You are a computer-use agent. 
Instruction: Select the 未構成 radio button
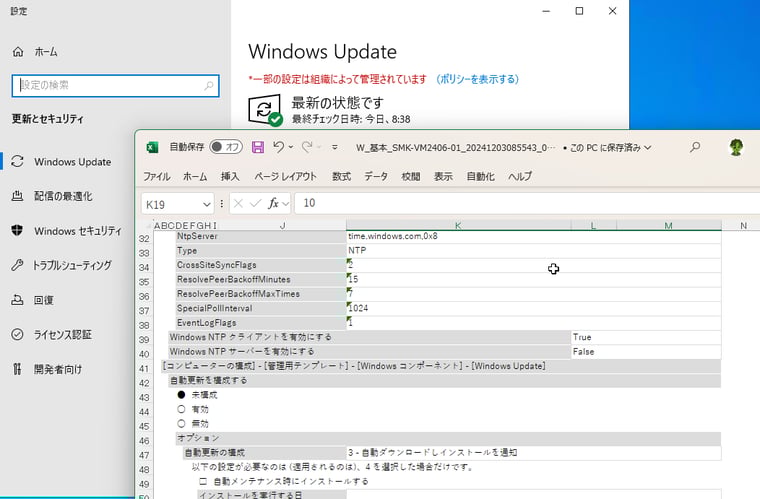coord(181,395)
